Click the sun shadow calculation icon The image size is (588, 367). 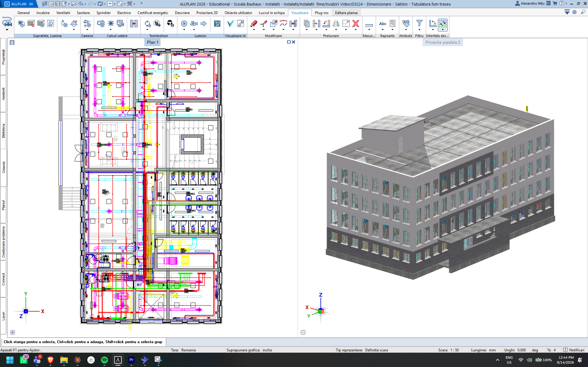pos(111,24)
